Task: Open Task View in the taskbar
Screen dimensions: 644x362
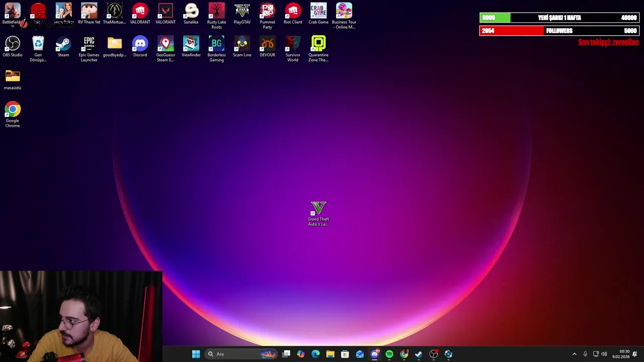Action: 286,354
